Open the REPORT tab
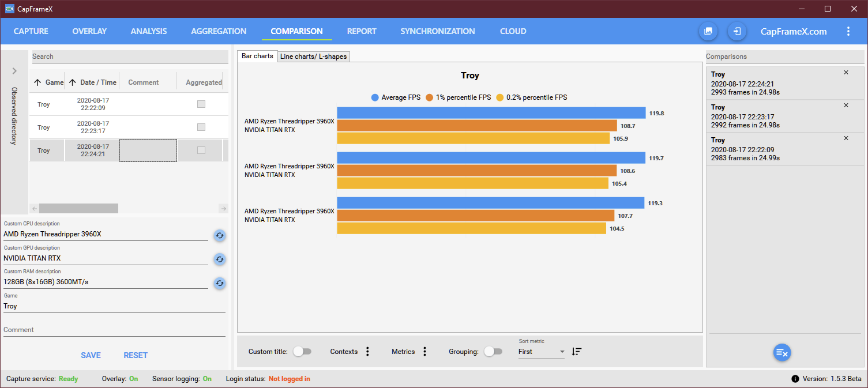868x388 pixels. coord(362,31)
